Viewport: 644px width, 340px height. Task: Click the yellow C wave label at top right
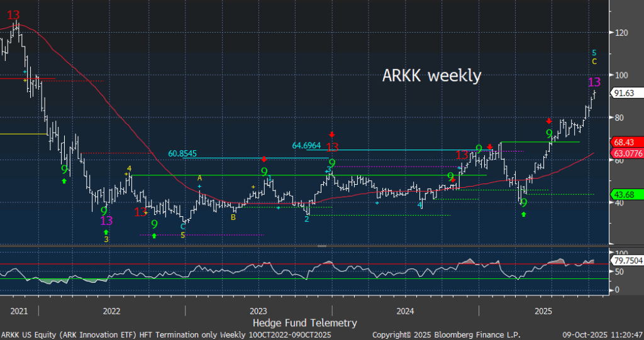tap(594, 61)
